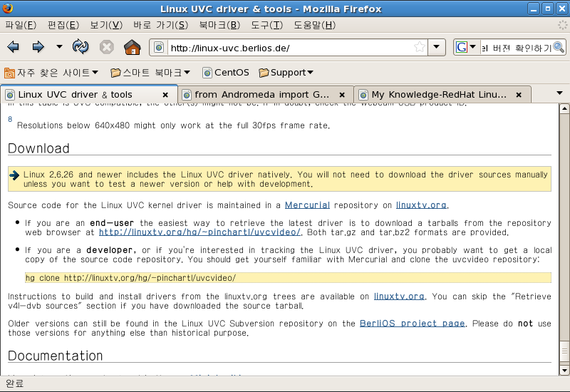Minimize the Firefox window
This screenshot has height=392, width=570.
534,9
